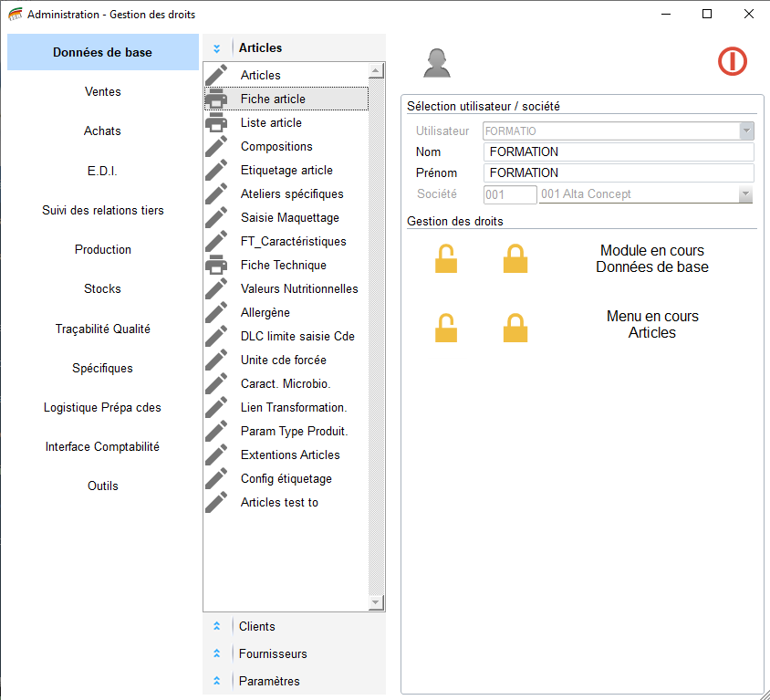Click the pencil icon beside Compositions
The width and height of the screenshot is (770, 700).
point(216,146)
